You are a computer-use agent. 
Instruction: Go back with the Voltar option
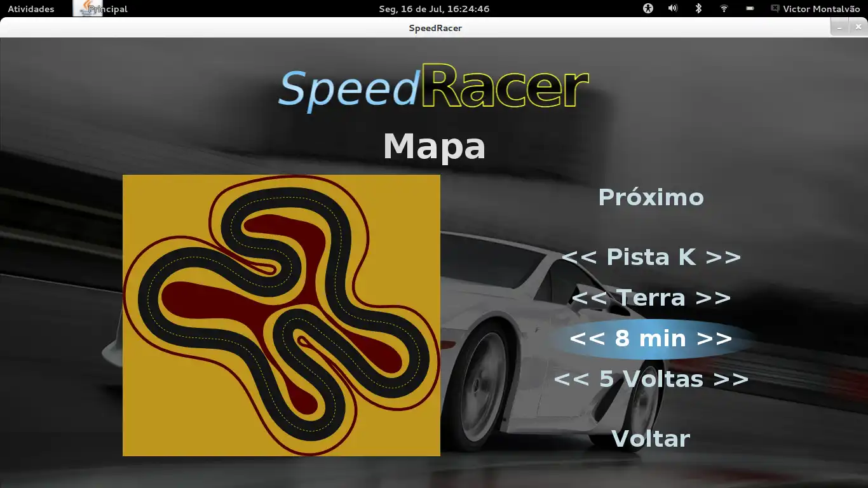[651, 438]
